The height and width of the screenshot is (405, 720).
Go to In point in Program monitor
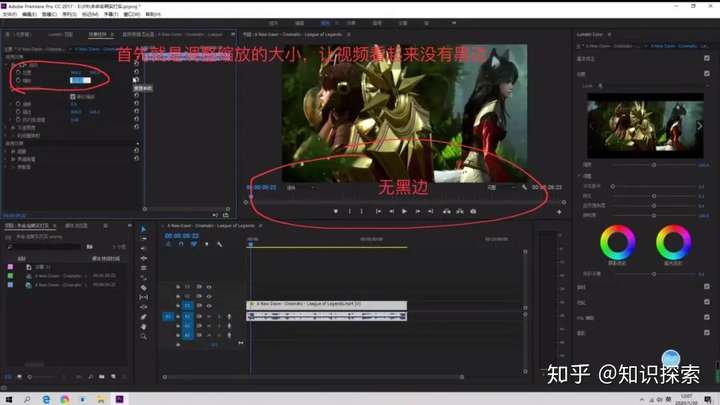click(378, 211)
